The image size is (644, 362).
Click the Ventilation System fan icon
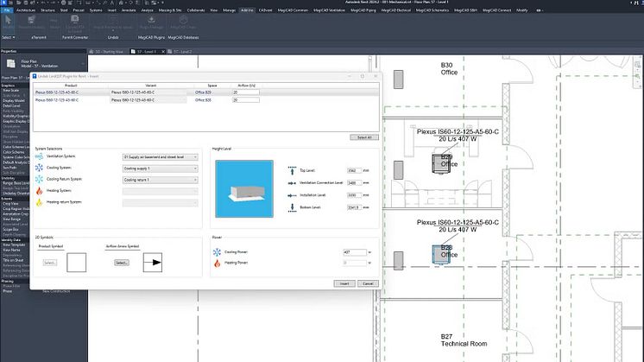pyautogui.click(x=39, y=156)
